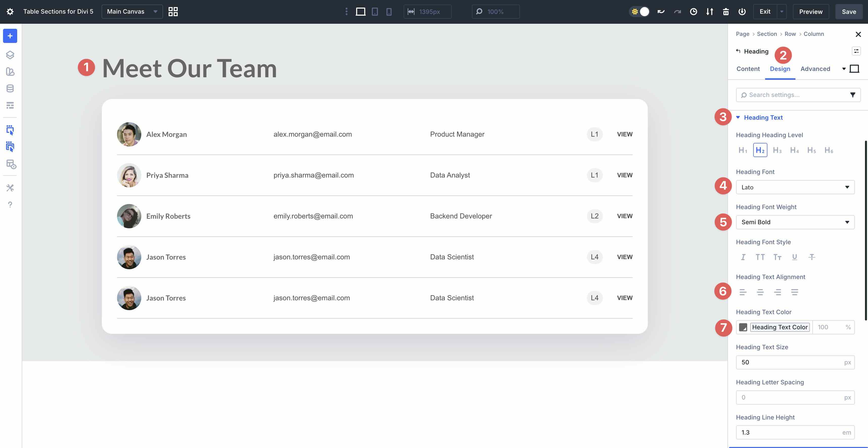Open the help icon in the left sidebar
This screenshot has height=448, width=868.
[x=10, y=205]
